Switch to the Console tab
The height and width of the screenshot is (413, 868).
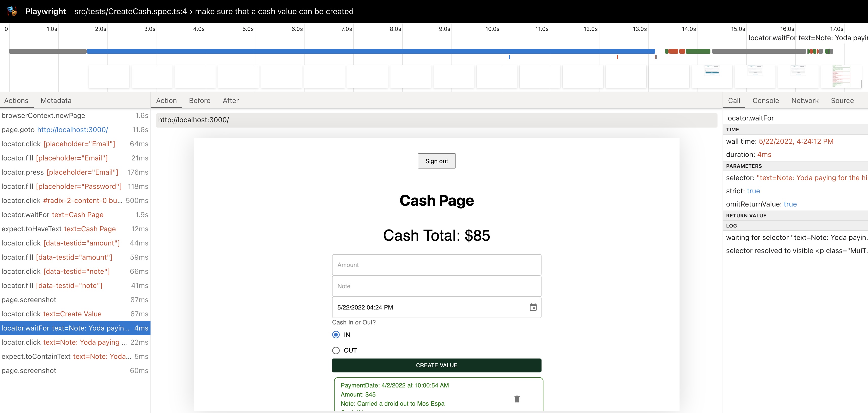click(766, 101)
